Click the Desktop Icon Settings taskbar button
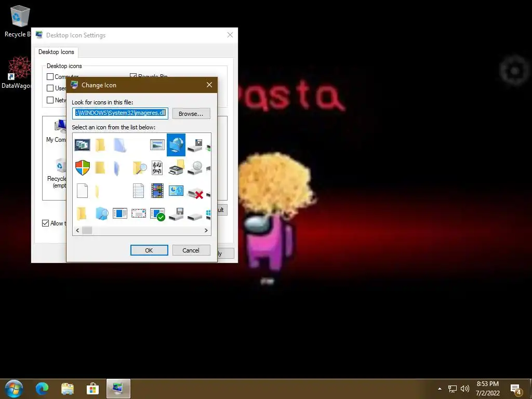532x399 pixels. click(118, 389)
